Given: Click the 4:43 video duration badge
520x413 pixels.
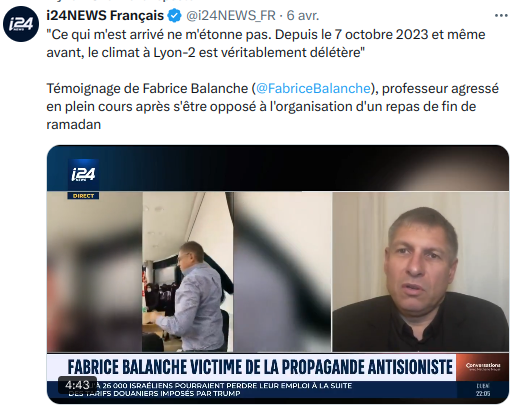Looking at the screenshot, I should click(77, 385).
